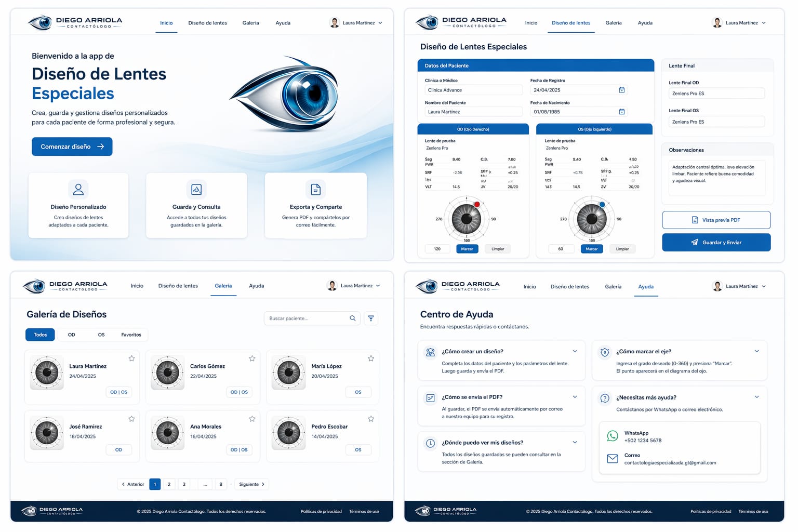
Task: Favorite the Pedro Escobar design card star
Action: tap(371, 419)
